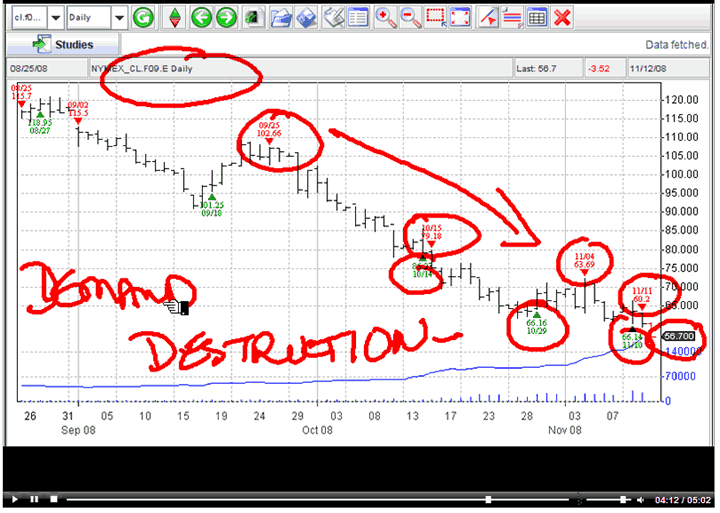Image resolution: width=720 pixels, height=513 pixels.
Task: Click the NYMEX_CL.F09.E Daily title
Action: (x=141, y=69)
